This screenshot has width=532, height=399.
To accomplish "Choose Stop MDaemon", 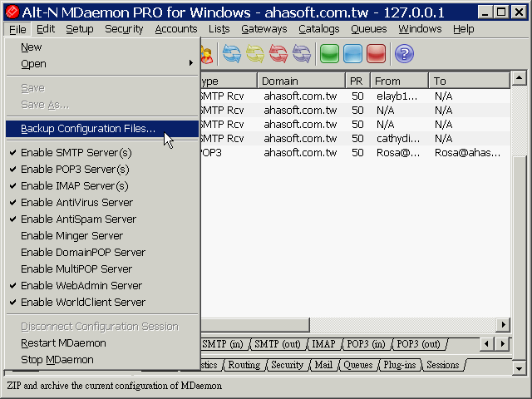I will (x=102, y=360).
